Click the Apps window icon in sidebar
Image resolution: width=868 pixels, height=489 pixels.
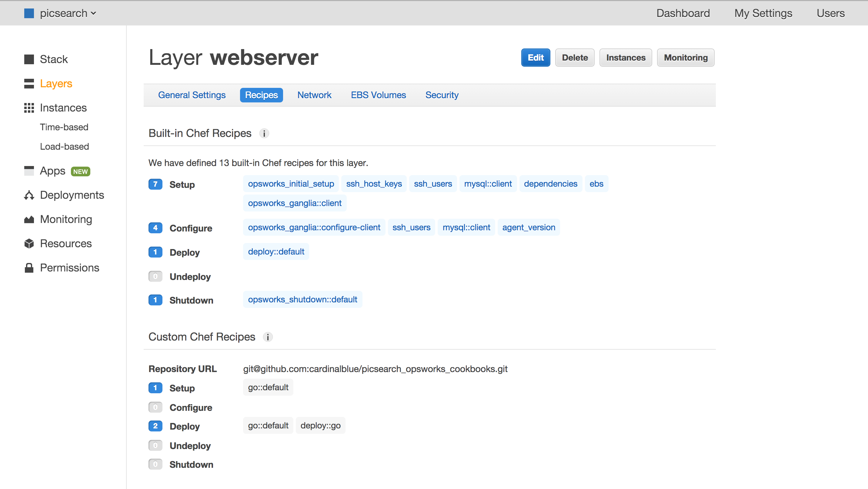tap(29, 171)
